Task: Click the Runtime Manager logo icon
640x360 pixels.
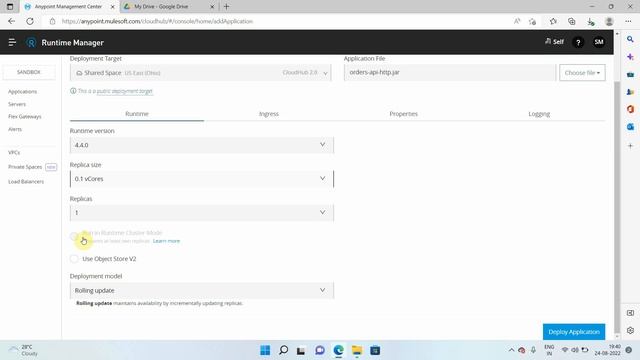Action: click(x=31, y=42)
